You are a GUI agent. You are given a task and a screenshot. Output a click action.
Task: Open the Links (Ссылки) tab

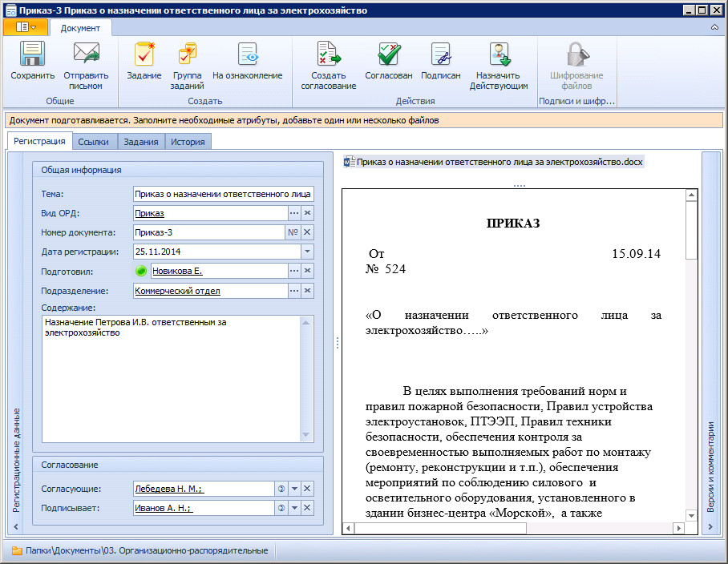click(x=94, y=142)
